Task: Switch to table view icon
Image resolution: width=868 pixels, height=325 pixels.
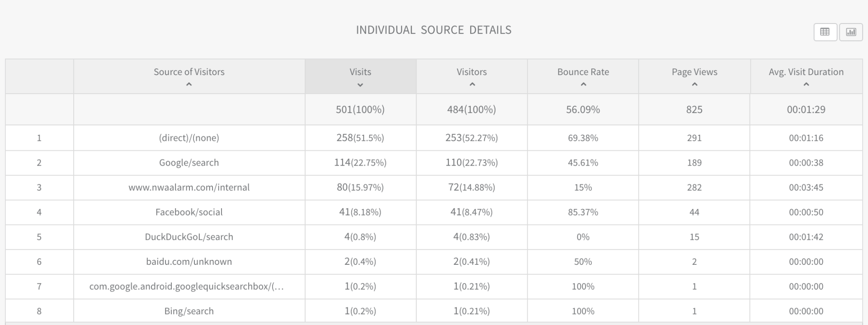Action: pyautogui.click(x=825, y=32)
